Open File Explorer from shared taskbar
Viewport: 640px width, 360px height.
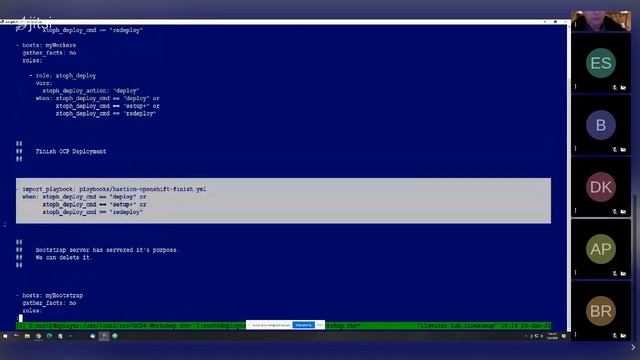[27, 336]
